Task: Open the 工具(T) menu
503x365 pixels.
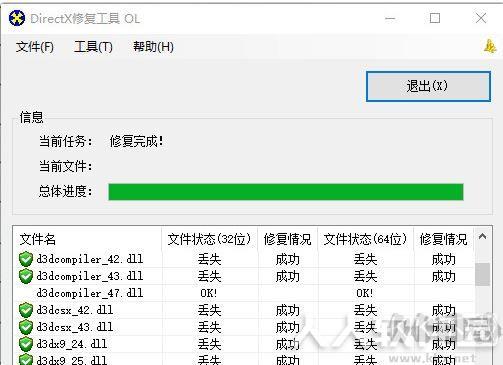Action: point(93,47)
